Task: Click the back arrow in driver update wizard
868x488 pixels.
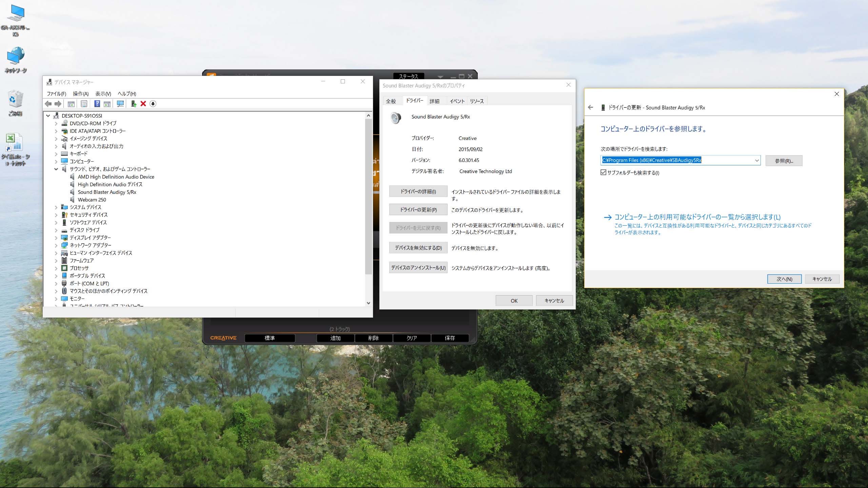Action: (591, 107)
